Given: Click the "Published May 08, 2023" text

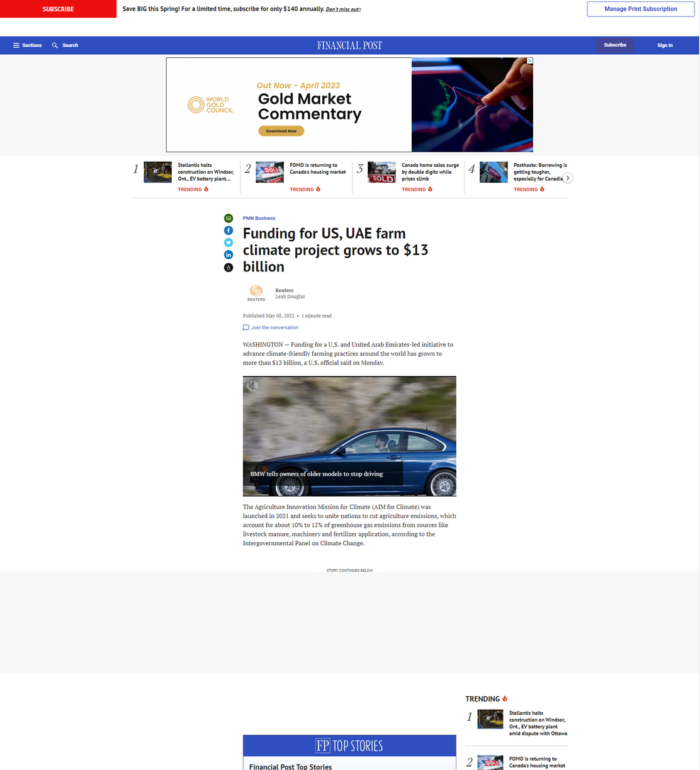Looking at the screenshot, I should click(x=269, y=316).
